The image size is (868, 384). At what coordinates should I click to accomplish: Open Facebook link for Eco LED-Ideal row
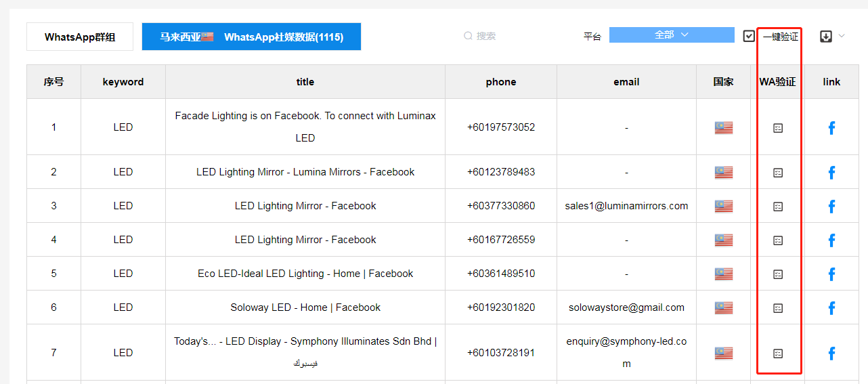click(x=831, y=274)
